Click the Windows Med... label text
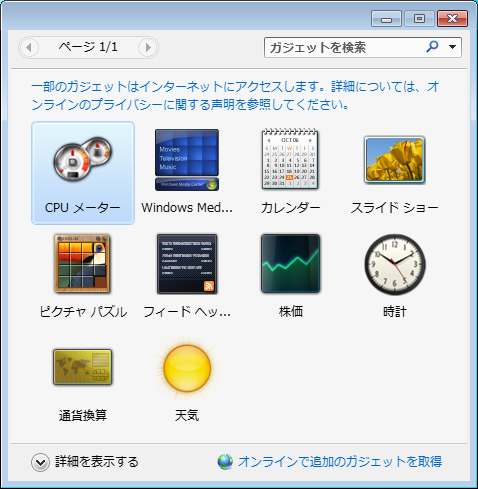Screen dimensions: 478x489 coord(187,207)
